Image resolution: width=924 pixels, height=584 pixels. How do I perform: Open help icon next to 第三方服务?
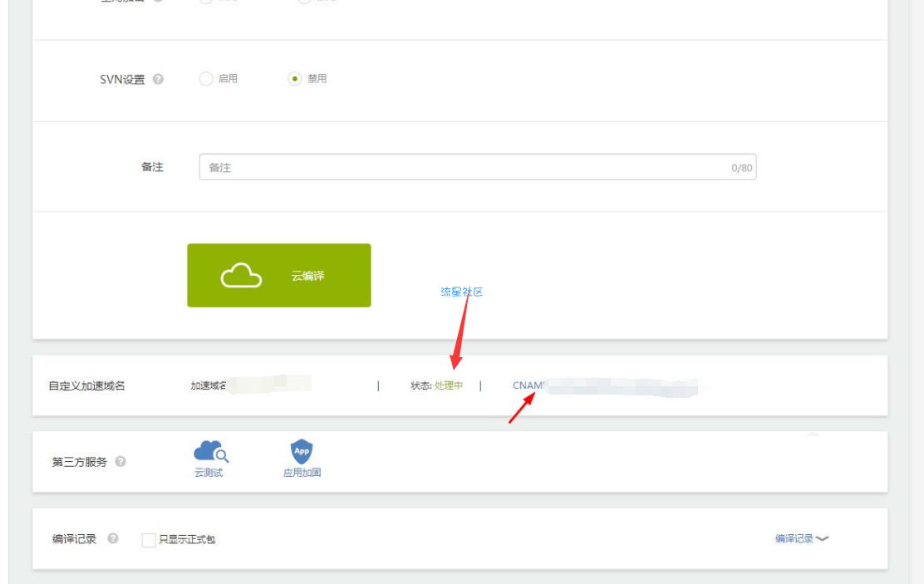click(x=120, y=461)
